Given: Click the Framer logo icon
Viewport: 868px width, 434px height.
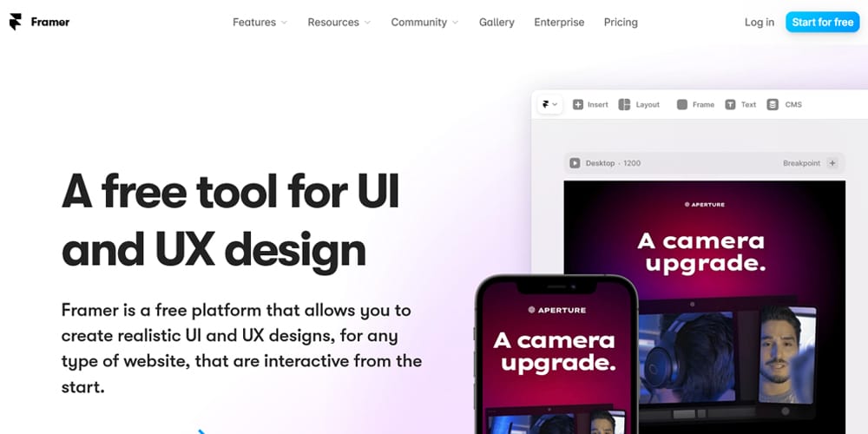Looking at the screenshot, I should click(16, 23).
